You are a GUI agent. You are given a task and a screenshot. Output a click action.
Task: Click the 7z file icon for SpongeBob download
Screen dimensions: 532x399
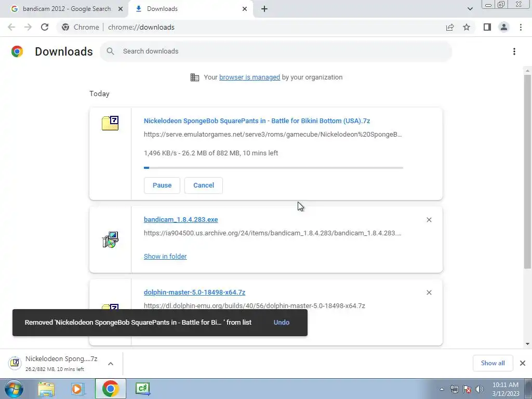110,123
